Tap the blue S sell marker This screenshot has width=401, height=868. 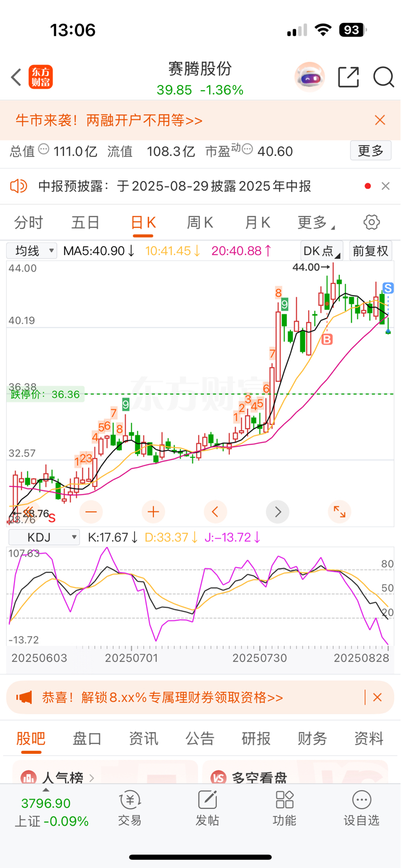coord(387,288)
